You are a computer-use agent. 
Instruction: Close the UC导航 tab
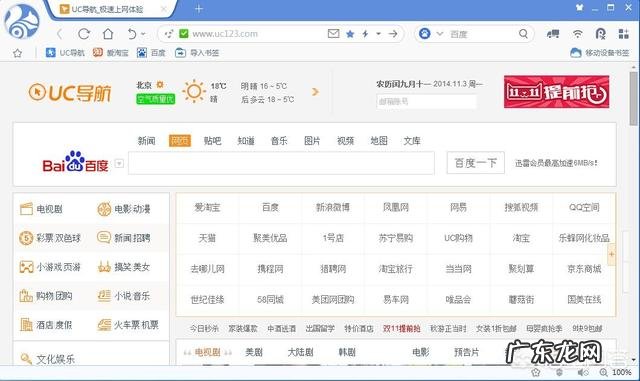(x=164, y=9)
